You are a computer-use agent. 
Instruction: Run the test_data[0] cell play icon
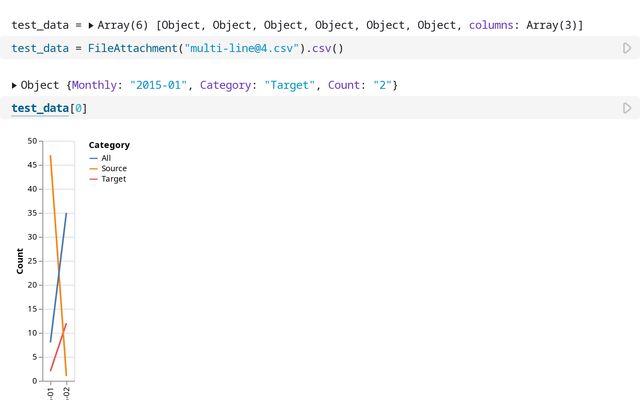pos(627,108)
